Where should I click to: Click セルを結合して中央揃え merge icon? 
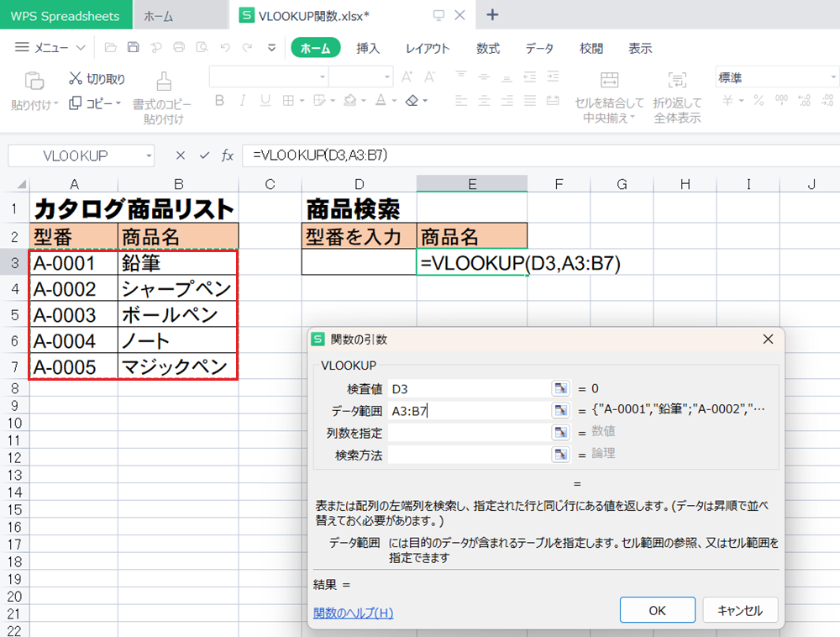[x=609, y=81]
